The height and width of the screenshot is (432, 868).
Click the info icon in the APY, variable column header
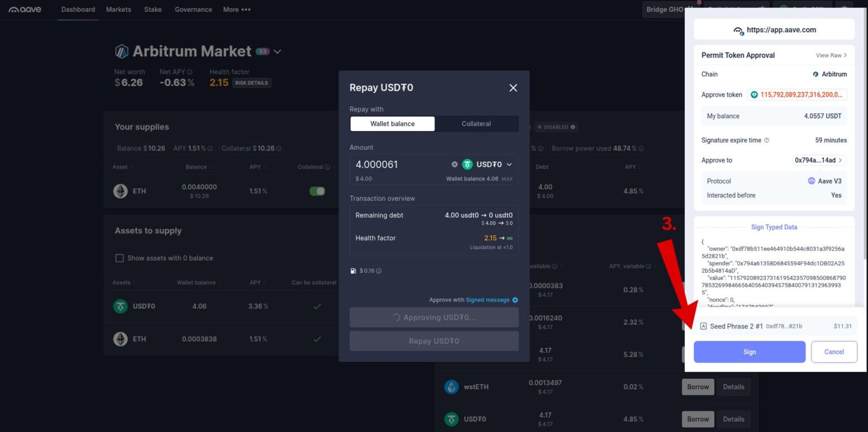(x=648, y=266)
